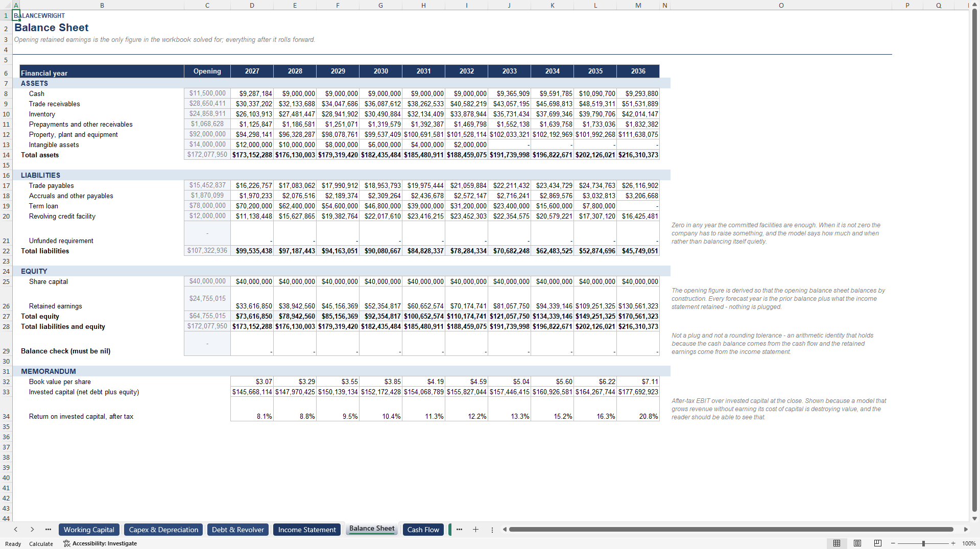The image size is (980, 549).
Task: Select Term loan 2027 value $70,200,000
Action: point(252,206)
